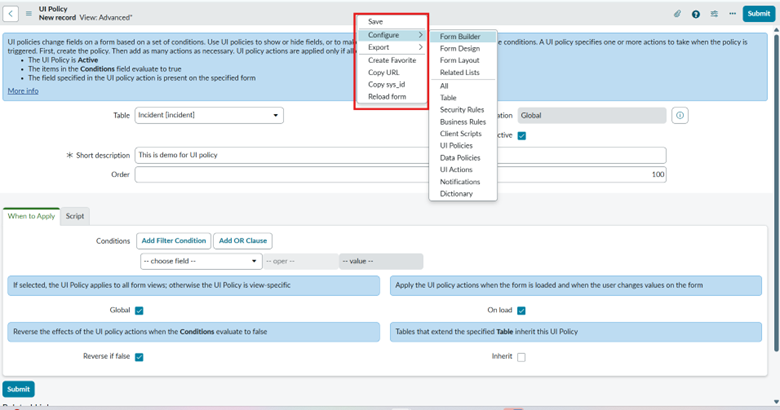The height and width of the screenshot is (410, 780).
Task: Open Business Rules from submenu
Action: [463, 121]
